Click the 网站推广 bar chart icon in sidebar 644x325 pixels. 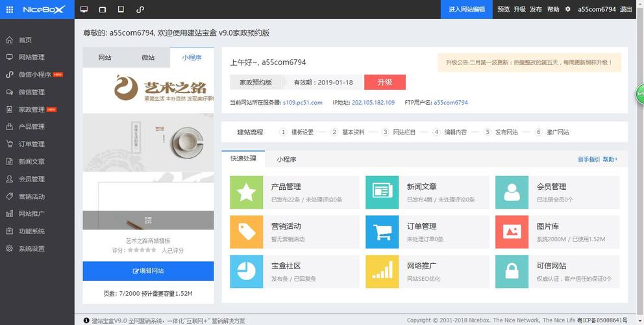coord(10,213)
